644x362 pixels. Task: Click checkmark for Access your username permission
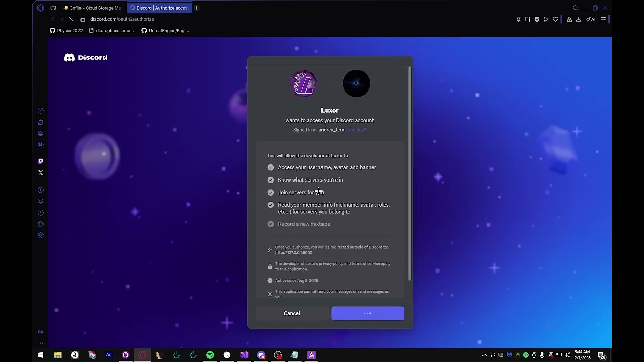click(x=271, y=167)
